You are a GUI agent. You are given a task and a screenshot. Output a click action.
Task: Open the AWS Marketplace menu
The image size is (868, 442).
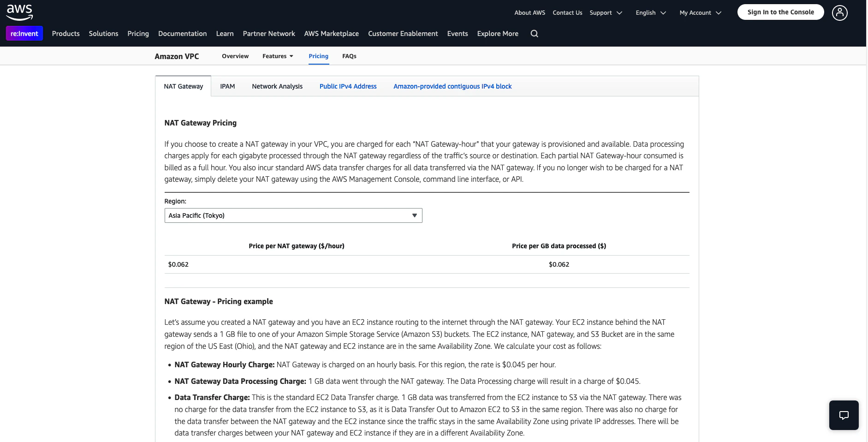click(x=332, y=34)
